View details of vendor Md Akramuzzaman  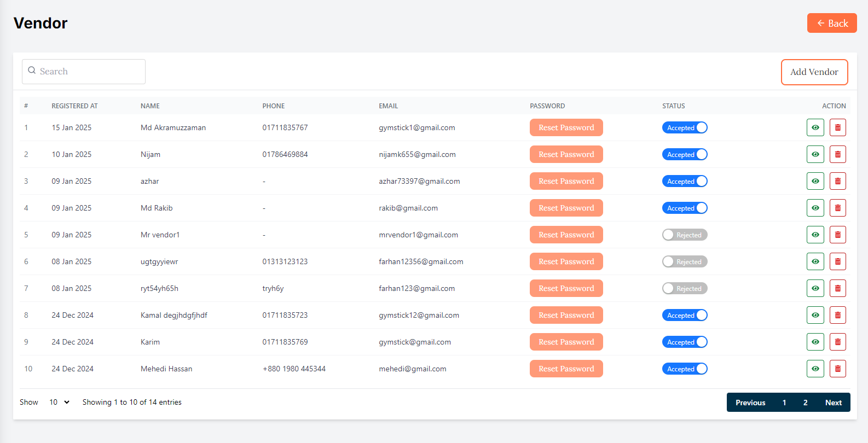[815, 127]
